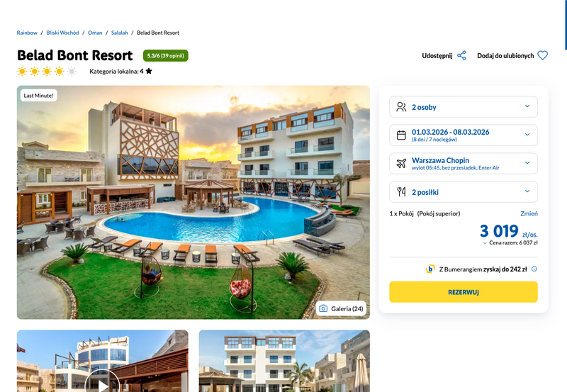The height and width of the screenshot is (392, 567).
Task: Open the date range 01.03.2026 dropdown
Action: [464, 135]
